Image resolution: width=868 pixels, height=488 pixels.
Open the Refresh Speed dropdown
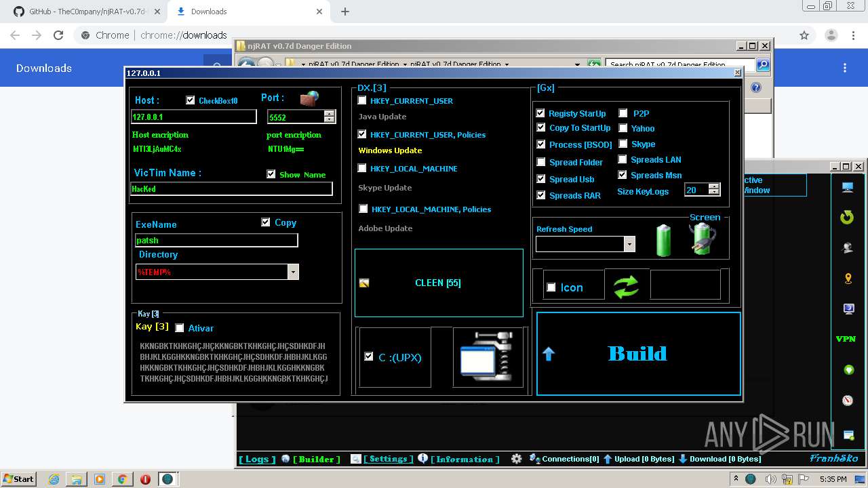pyautogui.click(x=629, y=244)
